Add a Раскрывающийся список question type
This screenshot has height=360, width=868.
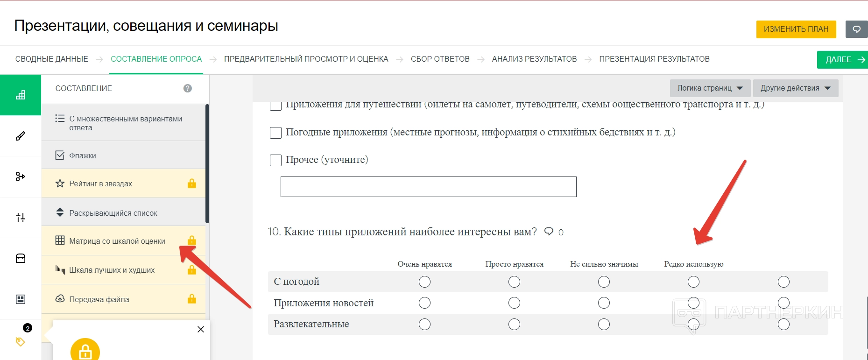click(113, 213)
